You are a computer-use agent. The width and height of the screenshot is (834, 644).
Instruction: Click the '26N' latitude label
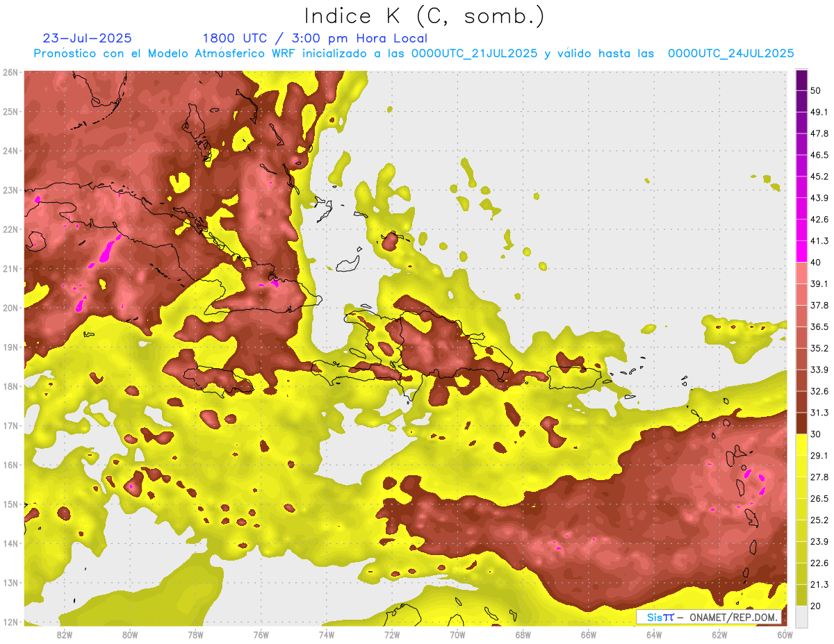(x=10, y=72)
